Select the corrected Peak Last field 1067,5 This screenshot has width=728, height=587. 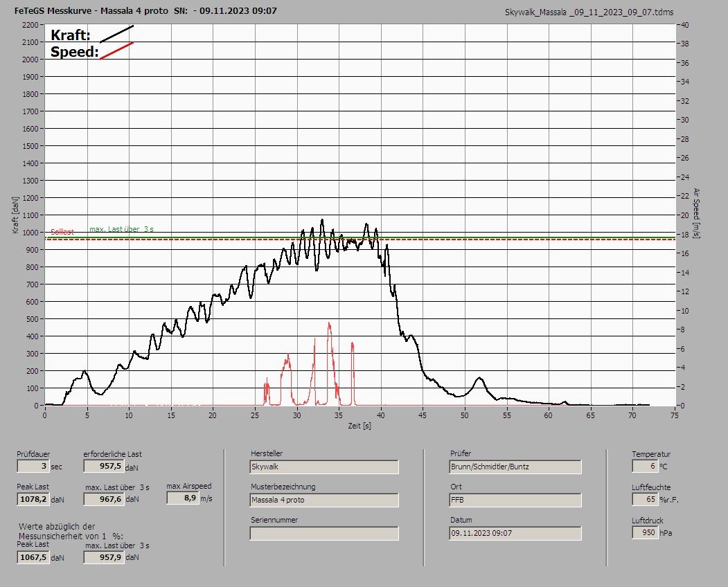[x=33, y=557]
